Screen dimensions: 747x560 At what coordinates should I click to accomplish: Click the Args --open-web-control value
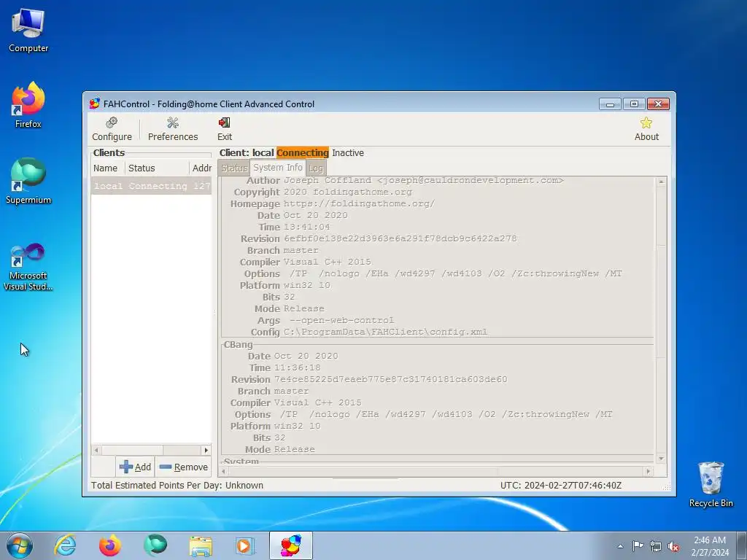[x=342, y=320]
